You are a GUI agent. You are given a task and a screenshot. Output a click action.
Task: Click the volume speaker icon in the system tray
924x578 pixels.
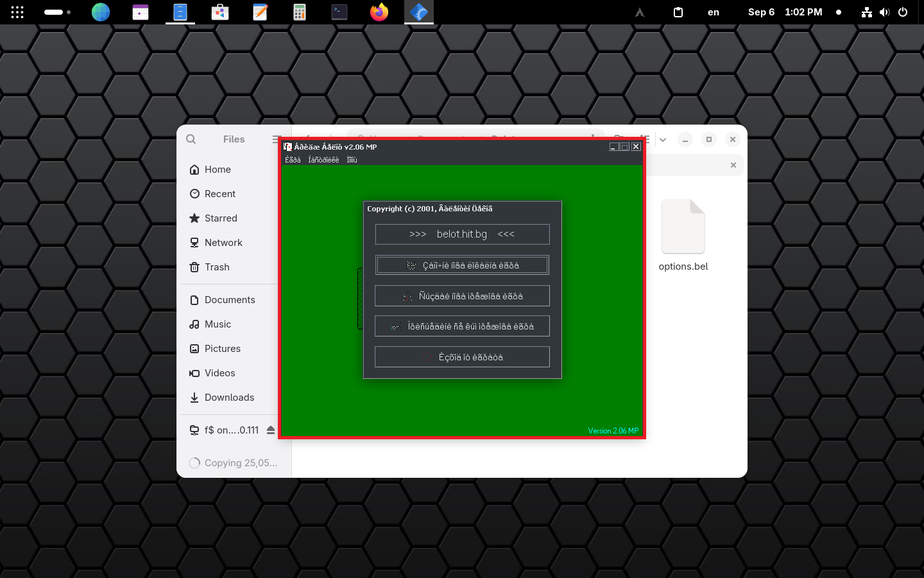(x=885, y=12)
